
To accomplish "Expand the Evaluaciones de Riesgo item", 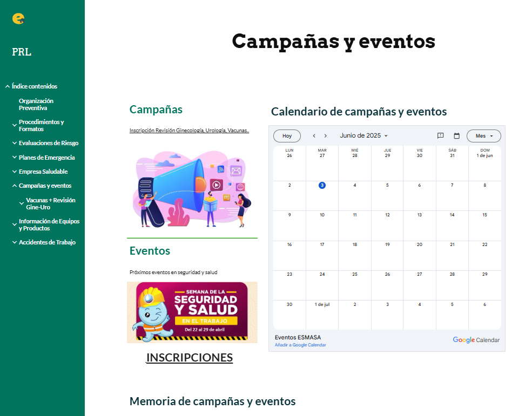I will tap(15, 144).
